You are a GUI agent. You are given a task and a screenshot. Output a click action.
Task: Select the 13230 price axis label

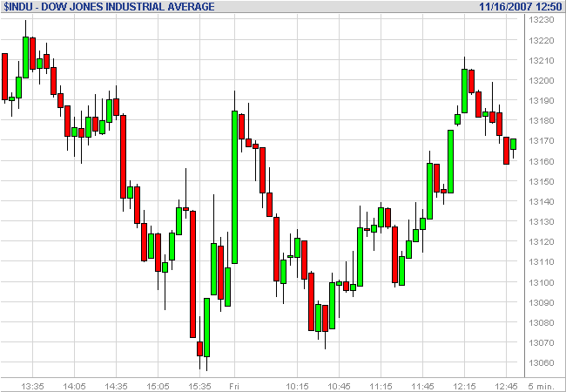coord(541,20)
